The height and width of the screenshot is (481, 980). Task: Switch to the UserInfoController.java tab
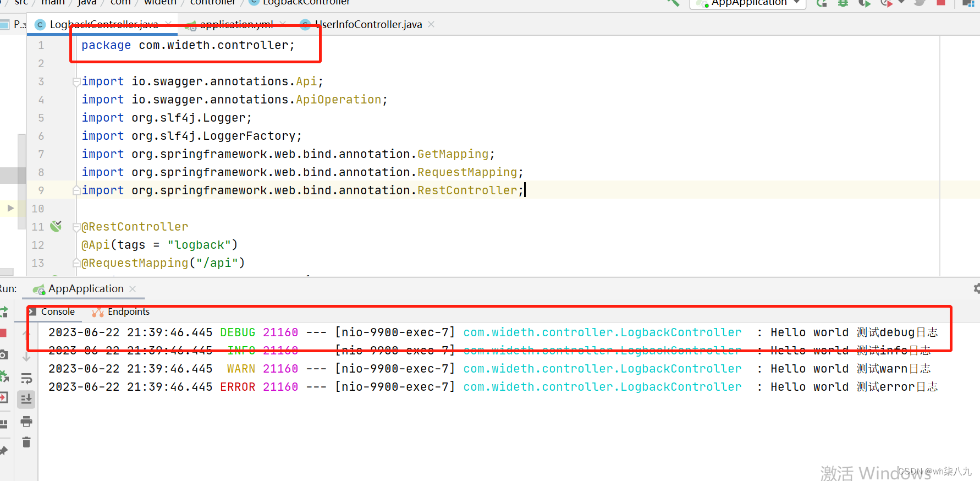368,24
